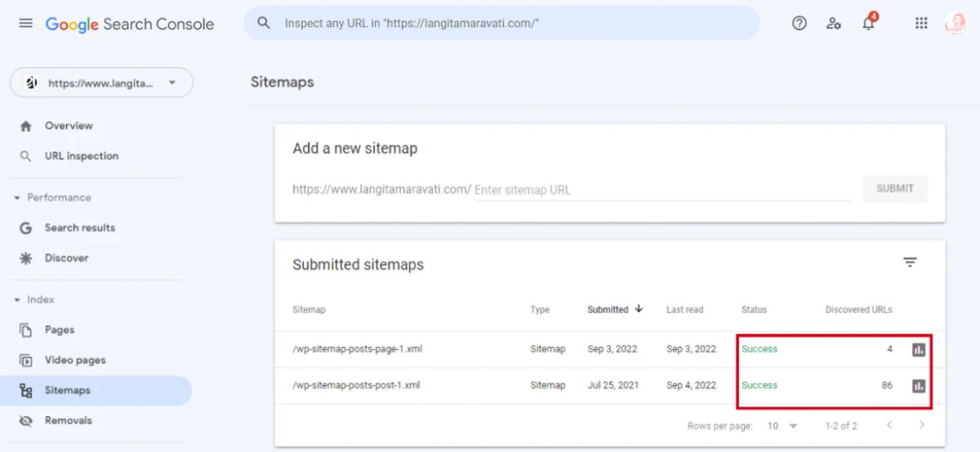
Task: Click the Enter sitemap URL field
Action: click(x=662, y=190)
